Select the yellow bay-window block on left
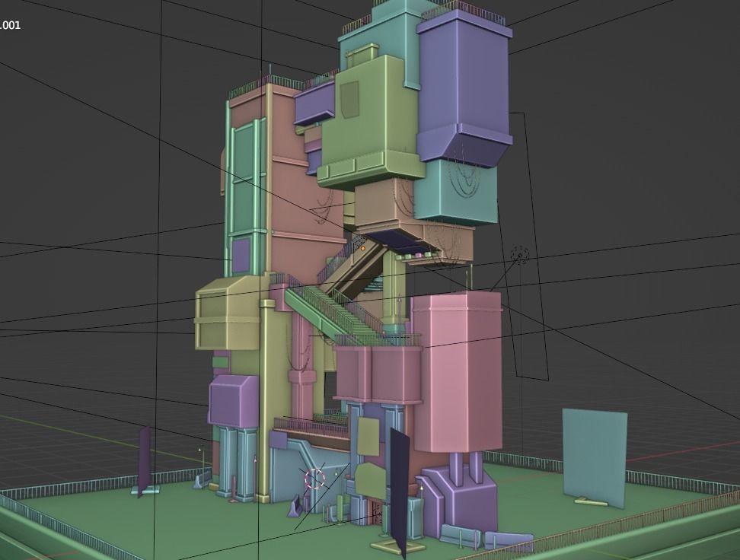Image resolution: width=740 pixels, height=560 pixels. pos(228,313)
